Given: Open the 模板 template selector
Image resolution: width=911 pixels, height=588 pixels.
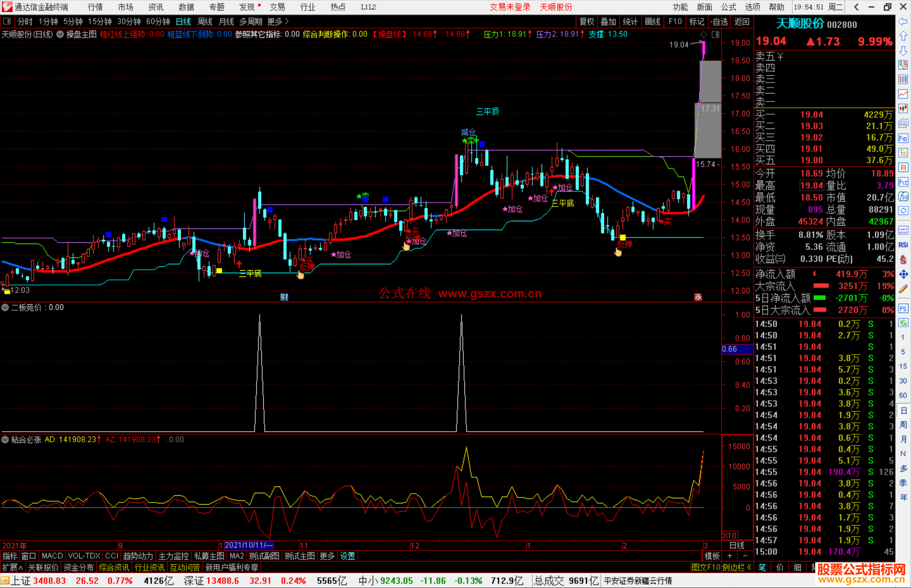Looking at the screenshot, I should coord(712,556).
